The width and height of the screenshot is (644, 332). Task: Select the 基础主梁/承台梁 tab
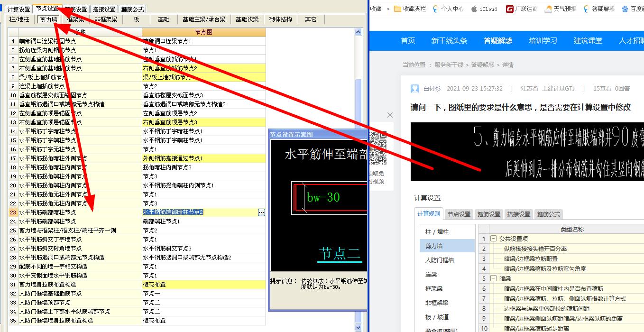(204, 19)
